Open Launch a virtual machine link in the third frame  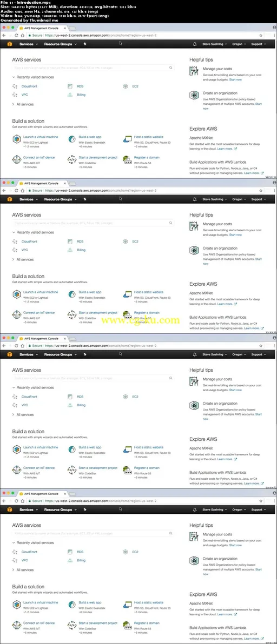(41, 447)
